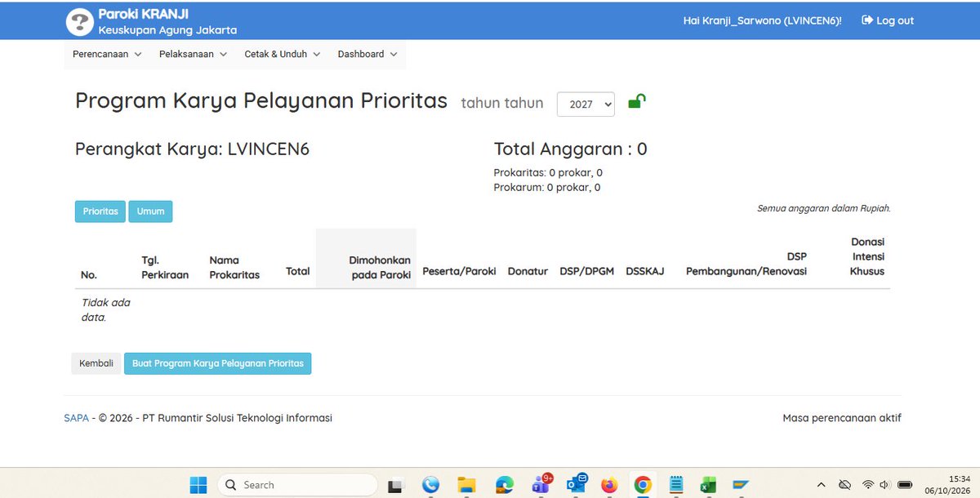
Task: Click the Prioritas button
Action: (100, 211)
